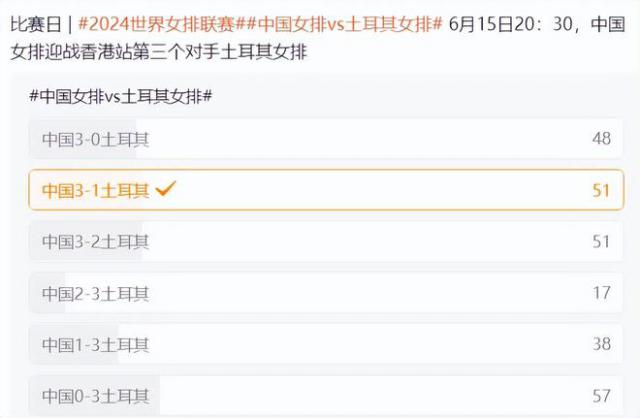
Task: Click vote count 38 for 中国1-3土耳其
Action: tap(600, 345)
